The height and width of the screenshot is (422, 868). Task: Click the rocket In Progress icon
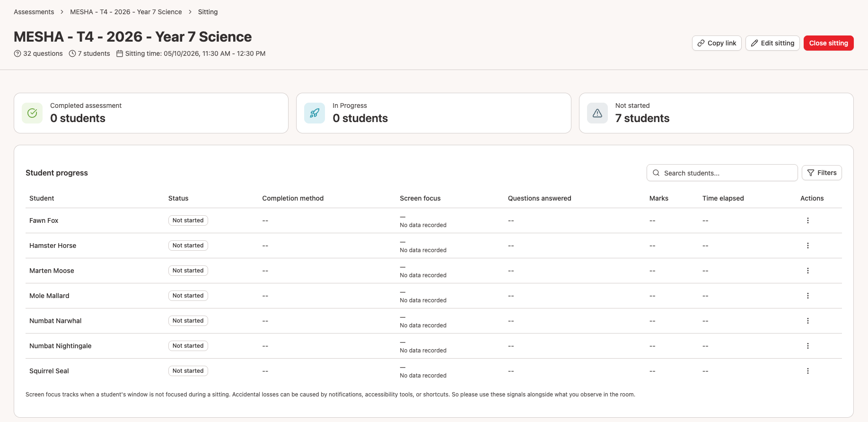(315, 113)
